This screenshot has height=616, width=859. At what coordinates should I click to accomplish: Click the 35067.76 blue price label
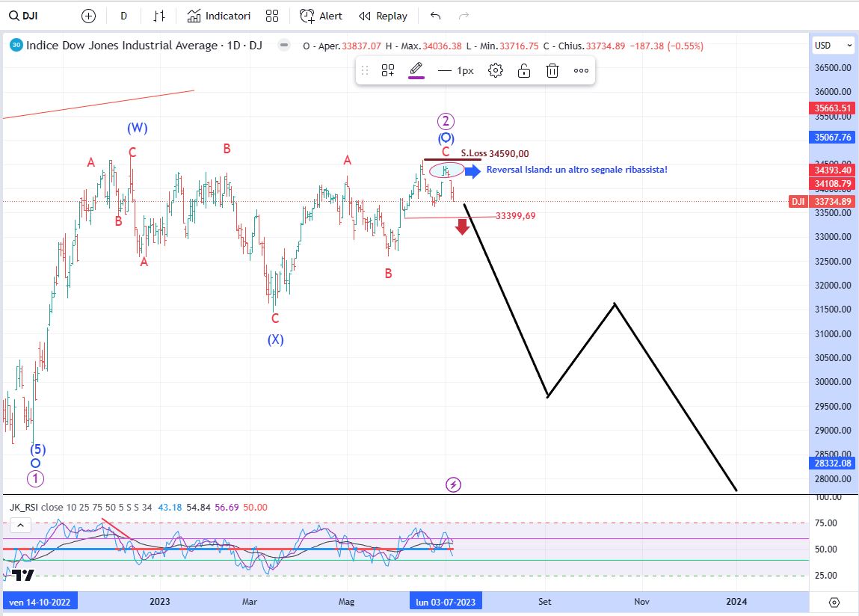click(833, 137)
